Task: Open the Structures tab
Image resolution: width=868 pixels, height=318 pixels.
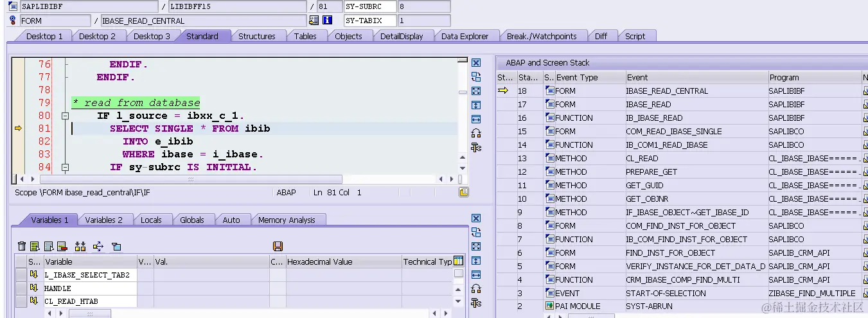Action: [x=257, y=36]
